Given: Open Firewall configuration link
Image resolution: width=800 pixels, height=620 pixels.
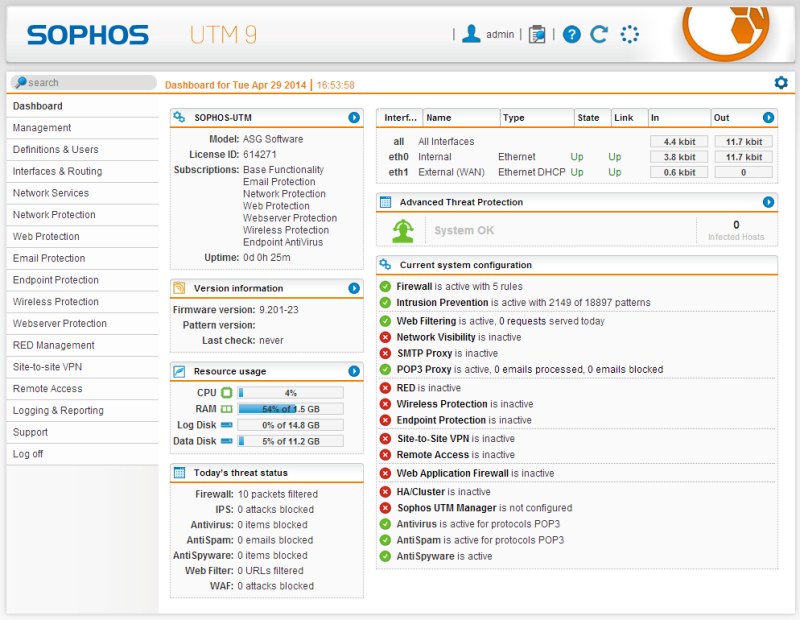Looking at the screenshot, I should (414, 286).
